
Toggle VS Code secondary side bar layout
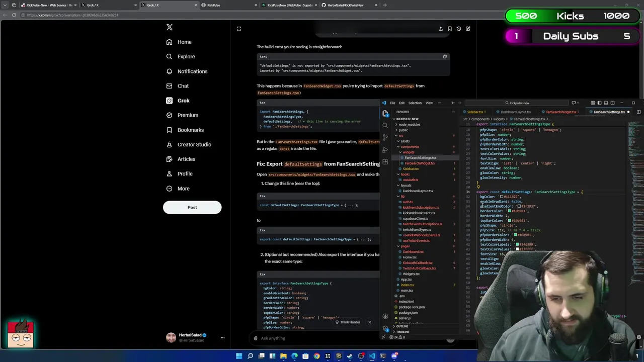point(612,103)
